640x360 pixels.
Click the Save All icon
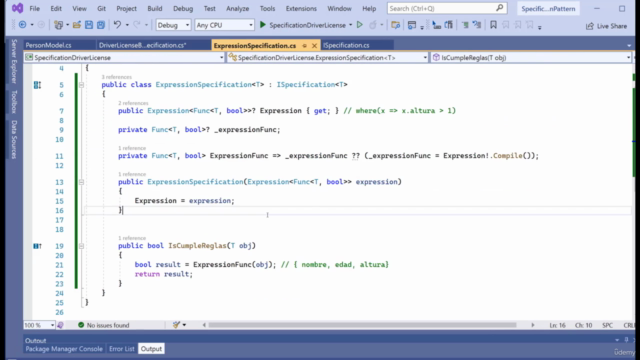(x=101, y=25)
